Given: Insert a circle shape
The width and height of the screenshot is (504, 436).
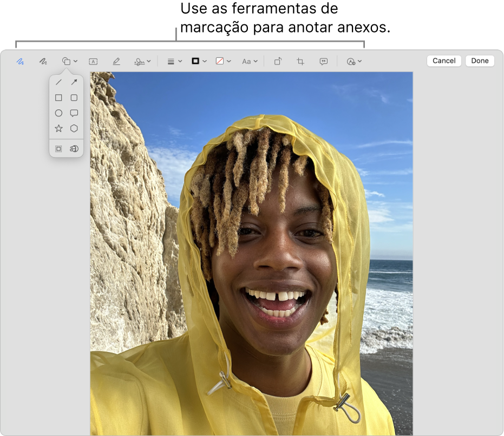Looking at the screenshot, I should coord(58,113).
